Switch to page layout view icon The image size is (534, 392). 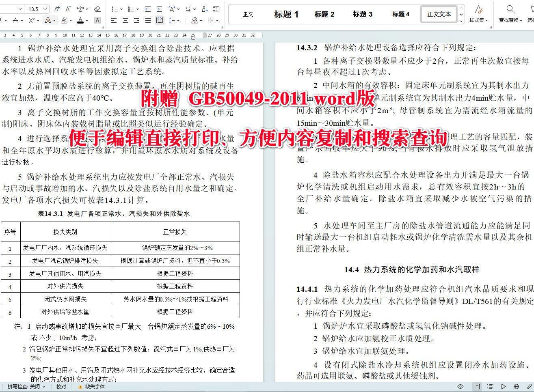pyautogui.click(x=477, y=387)
